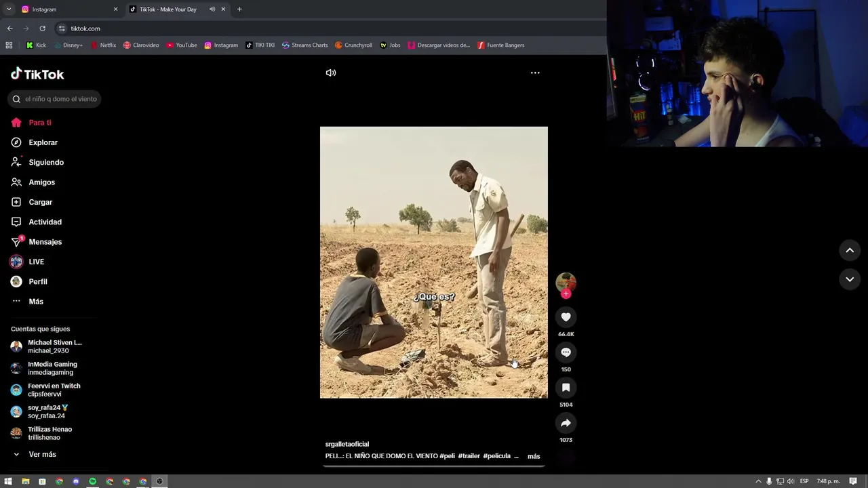Skip to the next video with down arrow
868x488 pixels.
850,279
